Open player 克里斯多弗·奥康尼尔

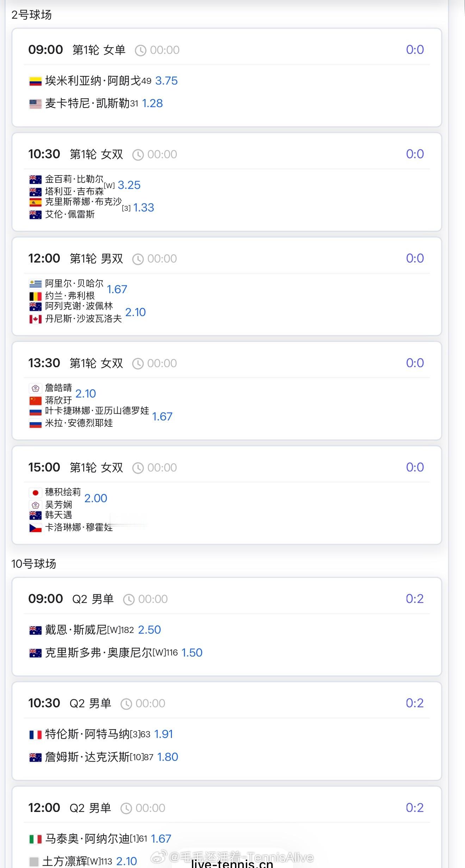coord(99,653)
